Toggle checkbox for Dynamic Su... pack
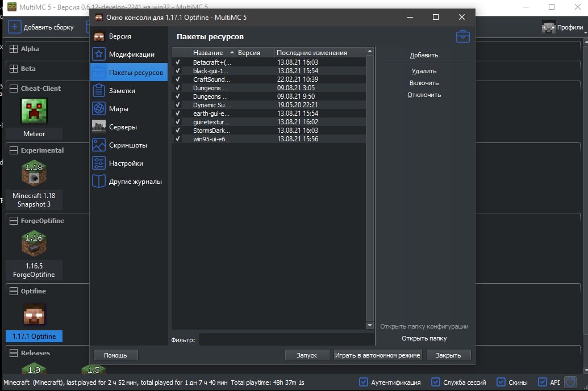This screenshot has height=391, width=588. point(178,105)
